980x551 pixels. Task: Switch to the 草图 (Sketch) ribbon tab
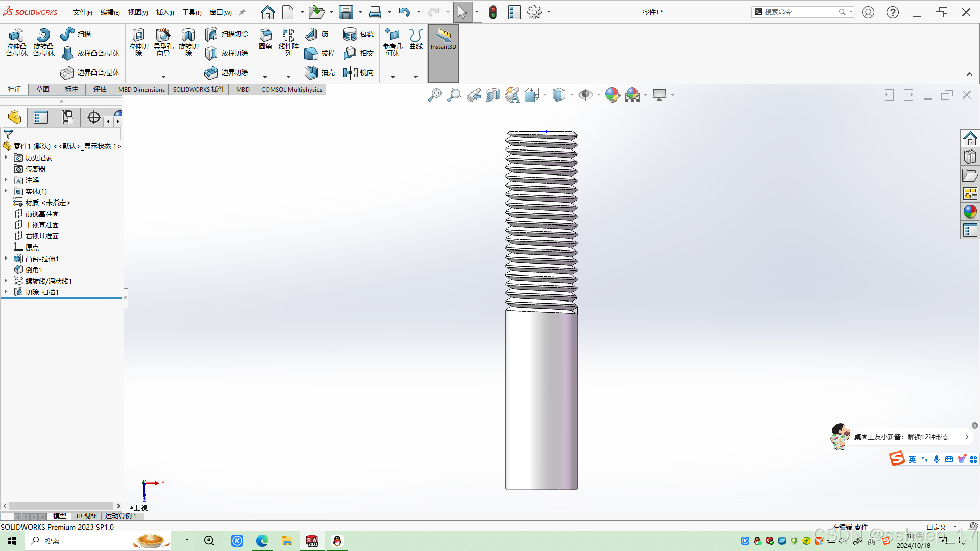43,89
